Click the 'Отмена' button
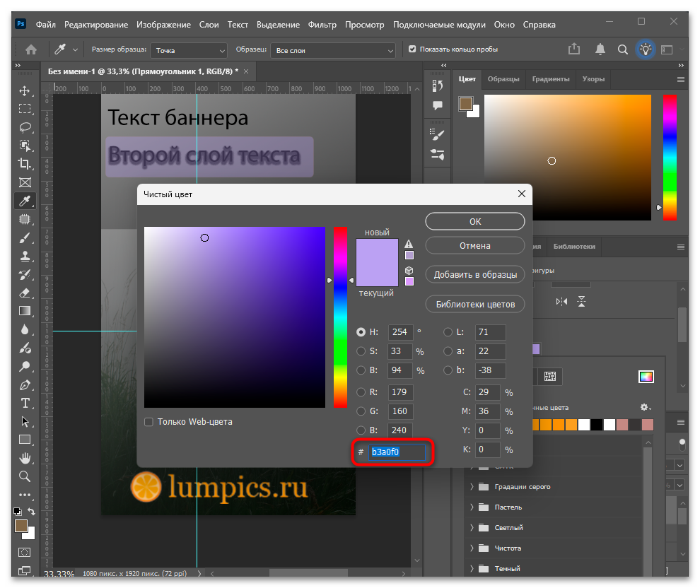Viewport: 700px width, 588px height. coord(475,245)
